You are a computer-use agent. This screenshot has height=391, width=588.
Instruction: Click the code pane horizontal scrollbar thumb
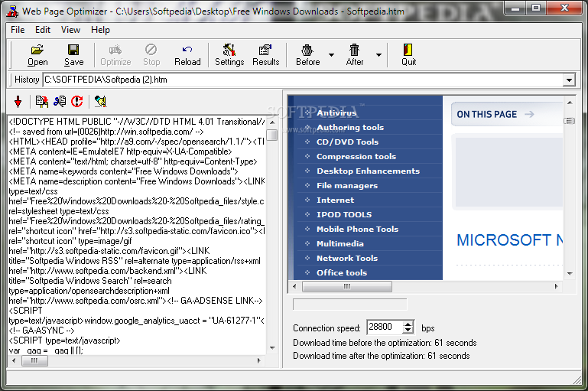(34, 361)
